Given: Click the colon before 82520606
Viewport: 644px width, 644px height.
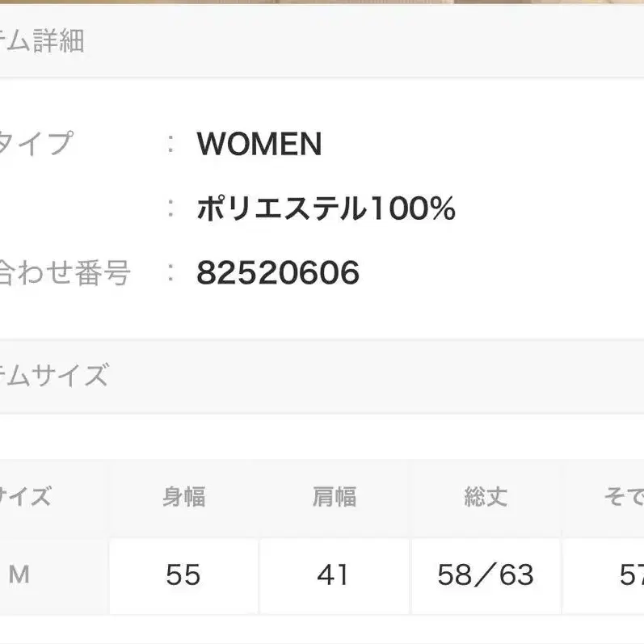Looking at the screenshot, I should [170, 273].
